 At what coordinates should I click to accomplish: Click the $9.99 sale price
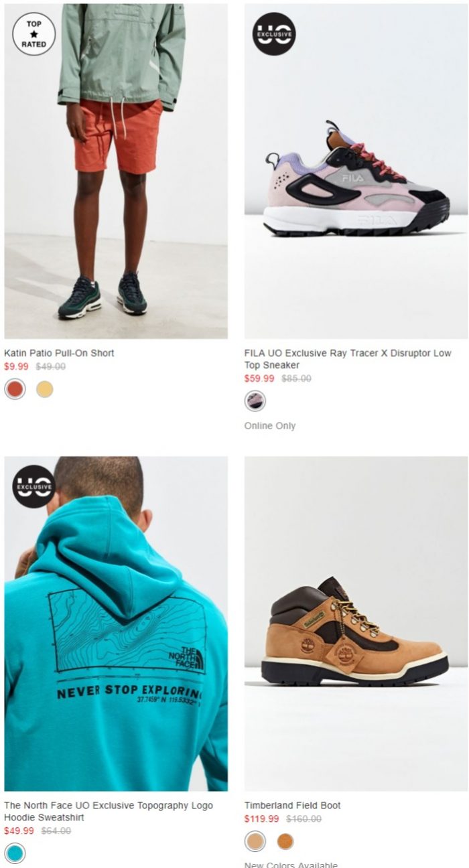[x=17, y=366]
